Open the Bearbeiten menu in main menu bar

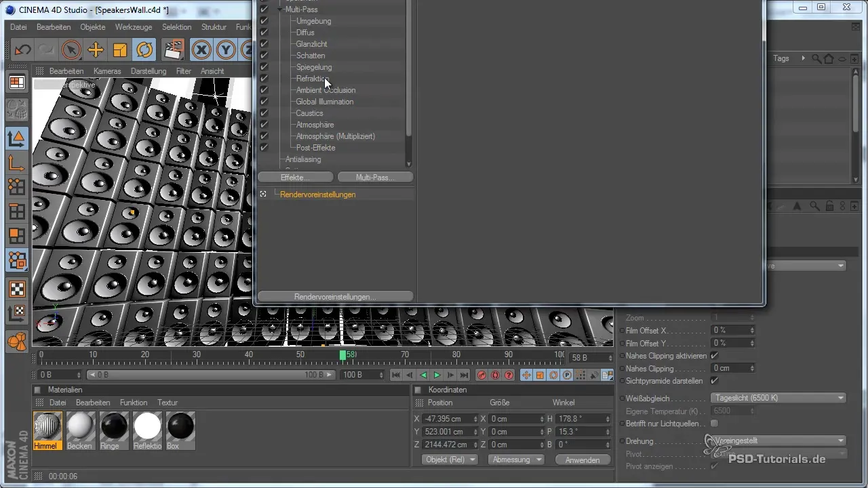pos(54,27)
